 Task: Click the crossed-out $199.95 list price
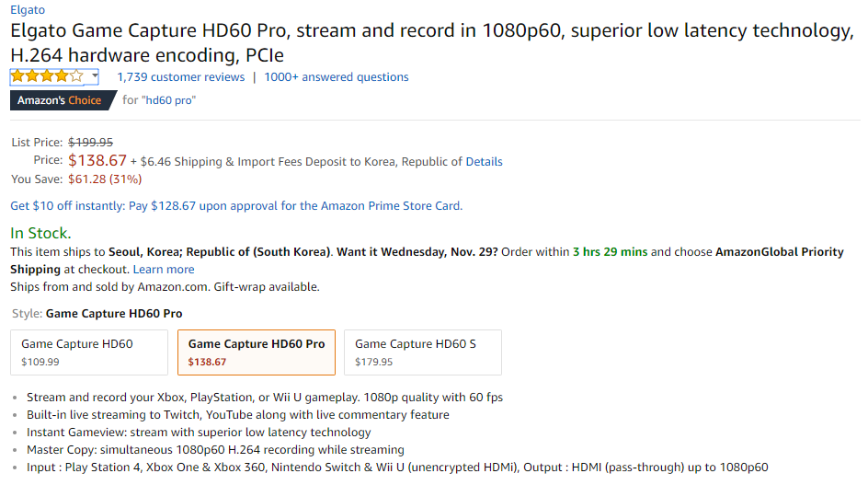(x=91, y=143)
